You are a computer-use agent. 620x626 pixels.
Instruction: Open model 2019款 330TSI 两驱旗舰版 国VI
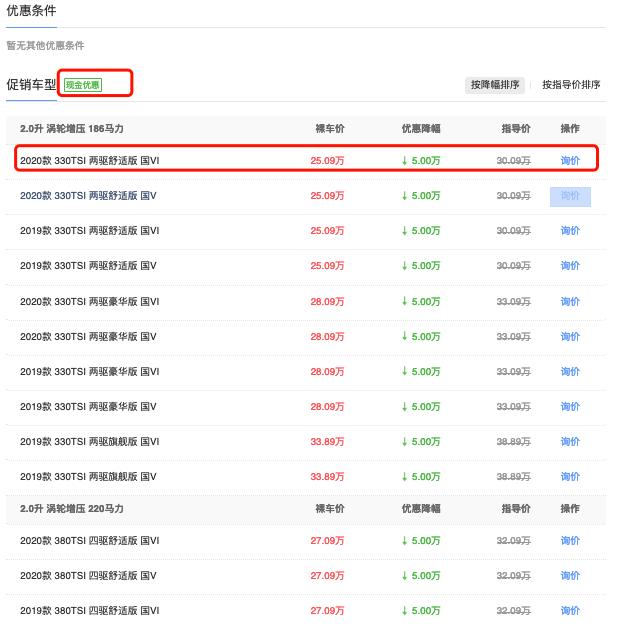[x=89, y=442]
